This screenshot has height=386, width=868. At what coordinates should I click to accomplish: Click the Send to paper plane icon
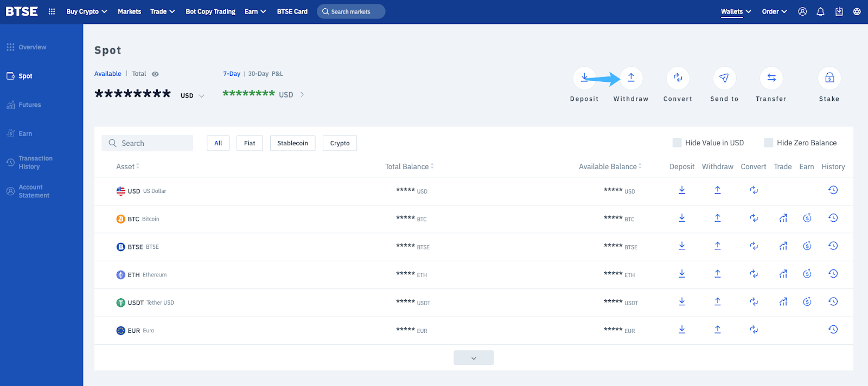(724, 78)
